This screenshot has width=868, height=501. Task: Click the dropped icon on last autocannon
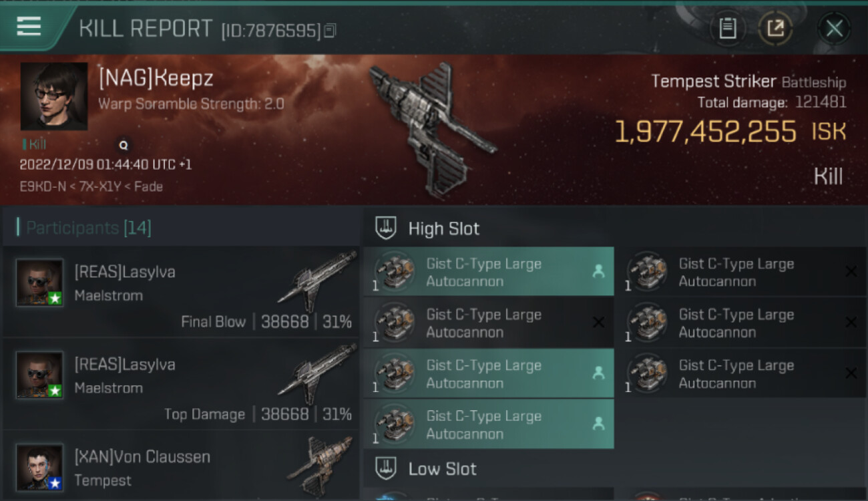[x=598, y=424]
